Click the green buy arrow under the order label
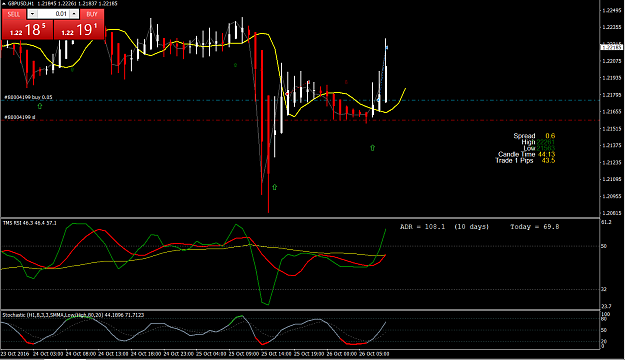 click(39, 106)
